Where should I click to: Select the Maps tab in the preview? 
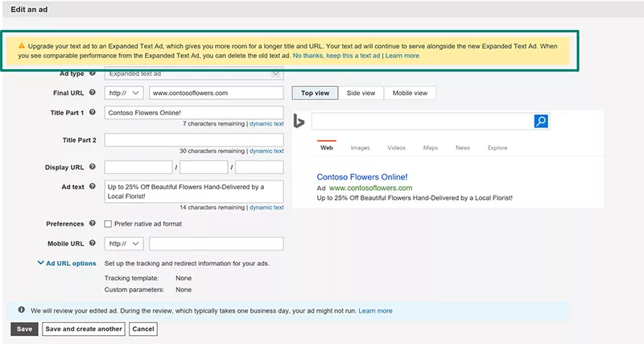click(x=431, y=147)
